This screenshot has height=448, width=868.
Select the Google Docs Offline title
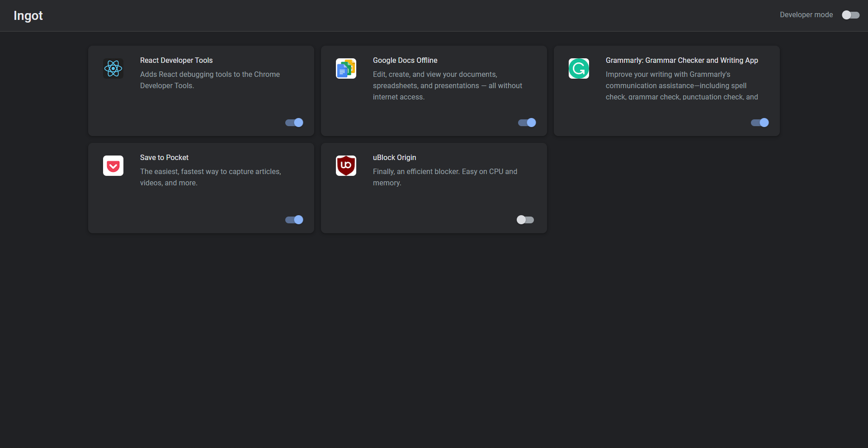[405, 61]
